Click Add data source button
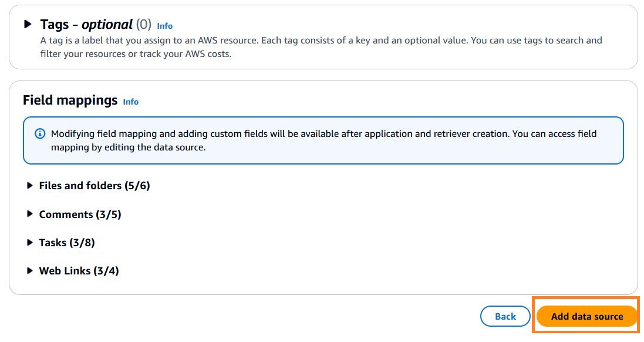 (x=587, y=316)
